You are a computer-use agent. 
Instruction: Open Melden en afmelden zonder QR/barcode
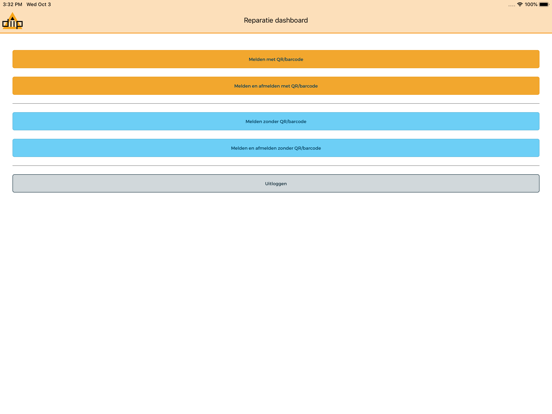click(x=276, y=148)
